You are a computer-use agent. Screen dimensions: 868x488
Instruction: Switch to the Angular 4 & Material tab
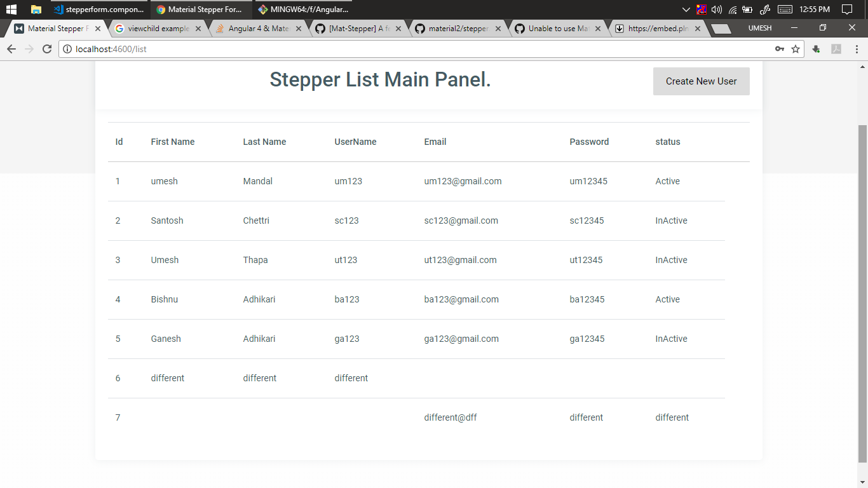(259, 29)
